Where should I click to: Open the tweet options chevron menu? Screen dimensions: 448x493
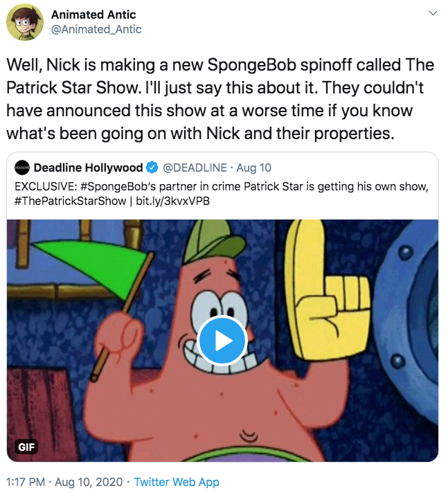coord(433,14)
